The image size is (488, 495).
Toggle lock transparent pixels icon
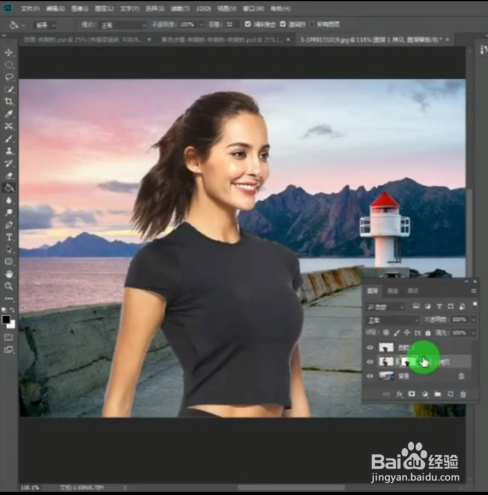tap(386, 333)
